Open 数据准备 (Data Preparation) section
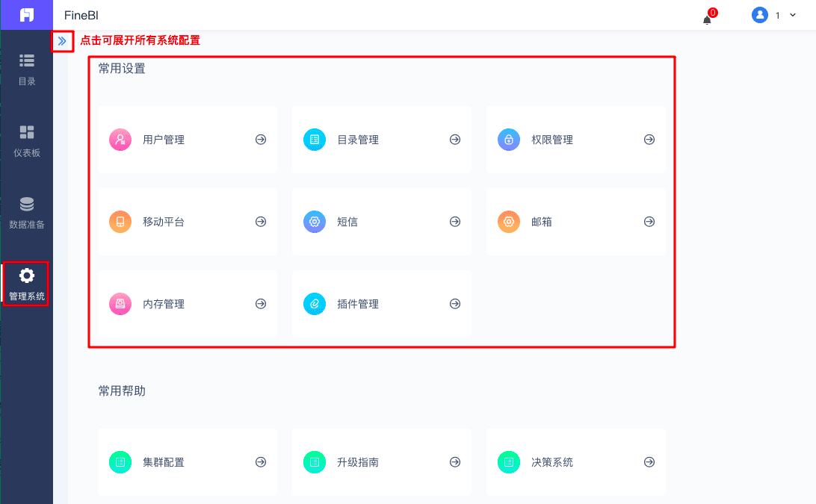This screenshot has width=816, height=504. (x=27, y=214)
